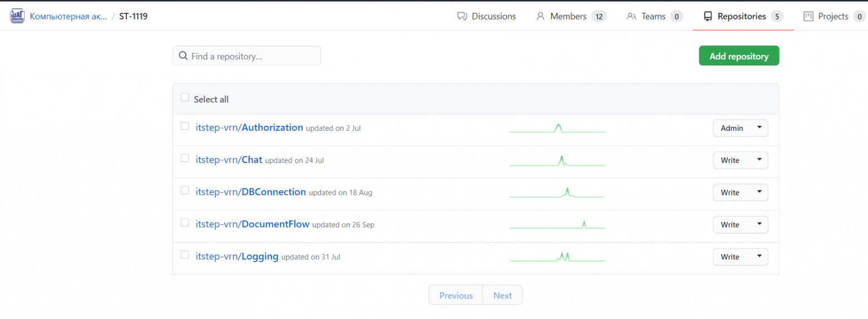Click the Add repository button

coord(739,56)
